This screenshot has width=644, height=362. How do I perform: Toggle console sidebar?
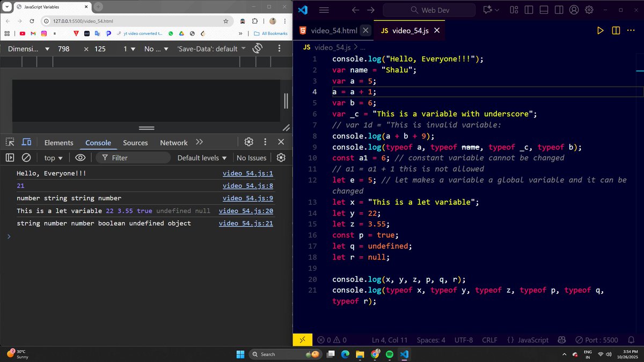(10, 158)
